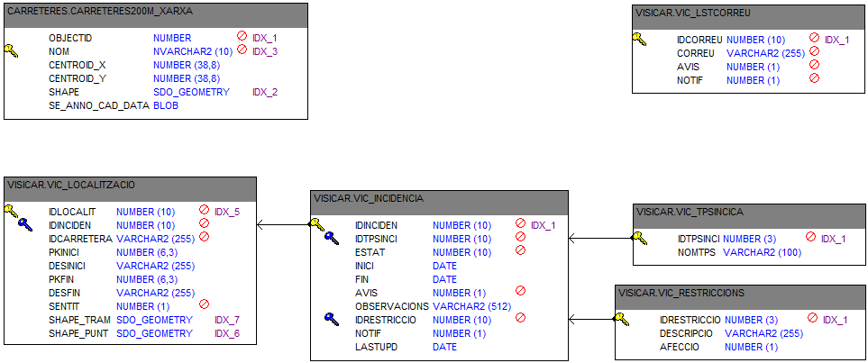The image size is (868, 363).
Task: Click the not-null marker on the SENTIT row
Action: 204,305
